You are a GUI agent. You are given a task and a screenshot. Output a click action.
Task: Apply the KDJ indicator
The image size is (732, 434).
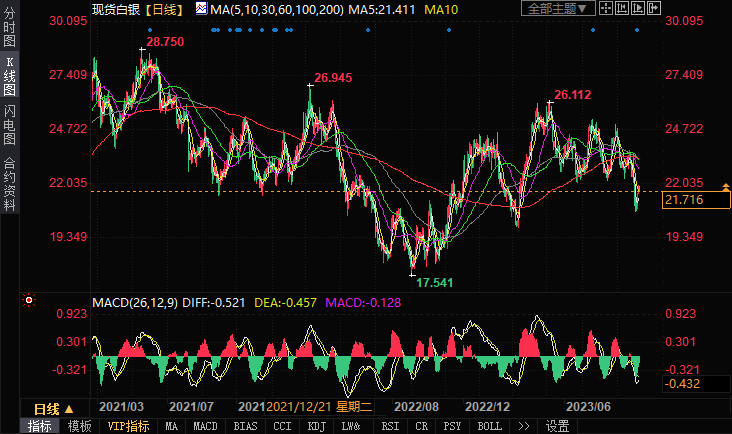[317, 426]
